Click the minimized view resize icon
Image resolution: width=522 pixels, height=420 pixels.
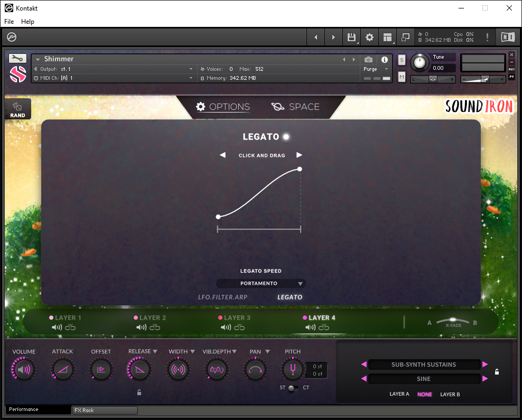click(x=405, y=37)
